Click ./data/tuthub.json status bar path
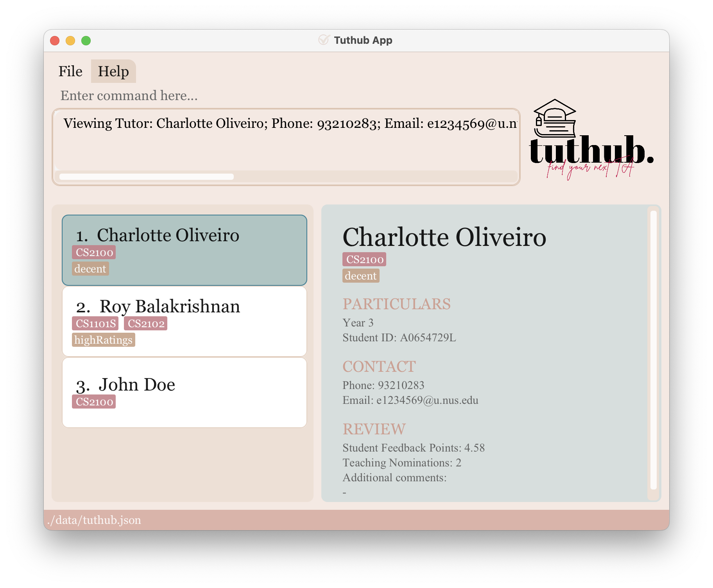Screen dimensions: 713x588 [94, 520]
